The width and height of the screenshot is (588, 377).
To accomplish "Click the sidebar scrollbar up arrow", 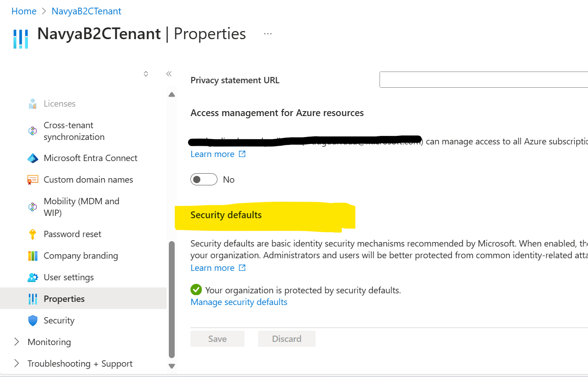I will [x=172, y=94].
